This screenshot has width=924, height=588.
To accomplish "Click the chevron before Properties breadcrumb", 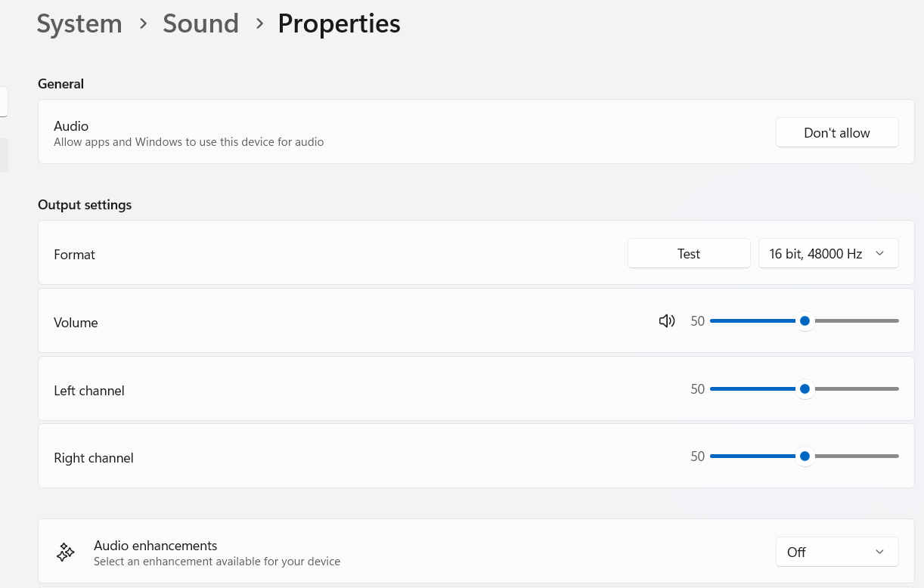I will 259,23.
